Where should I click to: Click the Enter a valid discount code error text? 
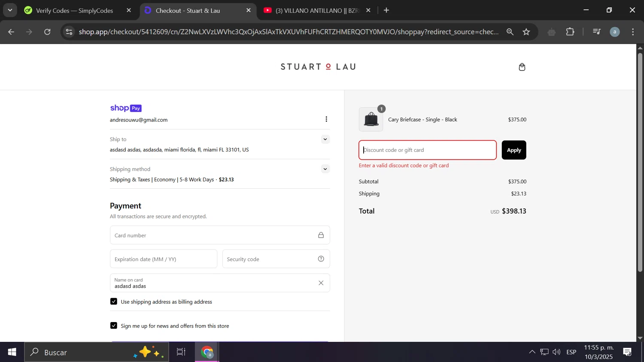click(x=404, y=166)
